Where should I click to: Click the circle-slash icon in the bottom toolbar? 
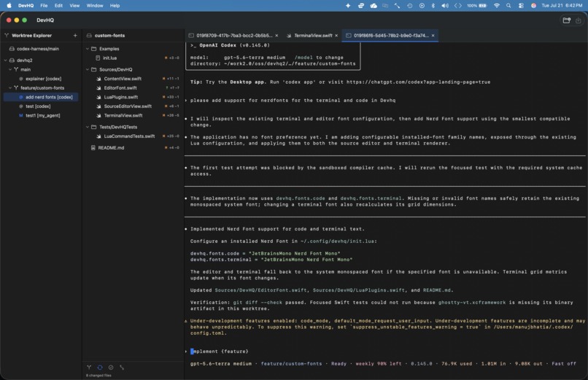click(x=111, y=368)
